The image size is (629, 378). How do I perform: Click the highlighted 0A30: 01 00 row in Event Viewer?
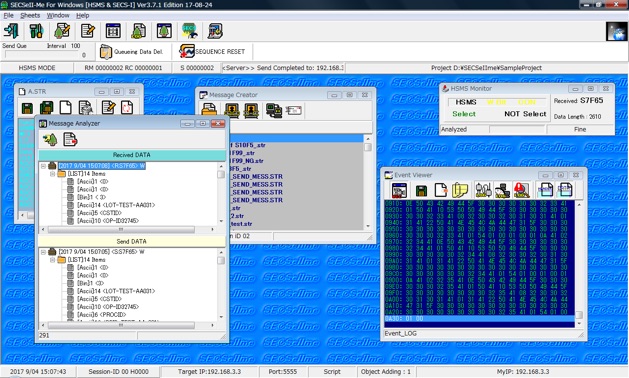pos(479,319)
